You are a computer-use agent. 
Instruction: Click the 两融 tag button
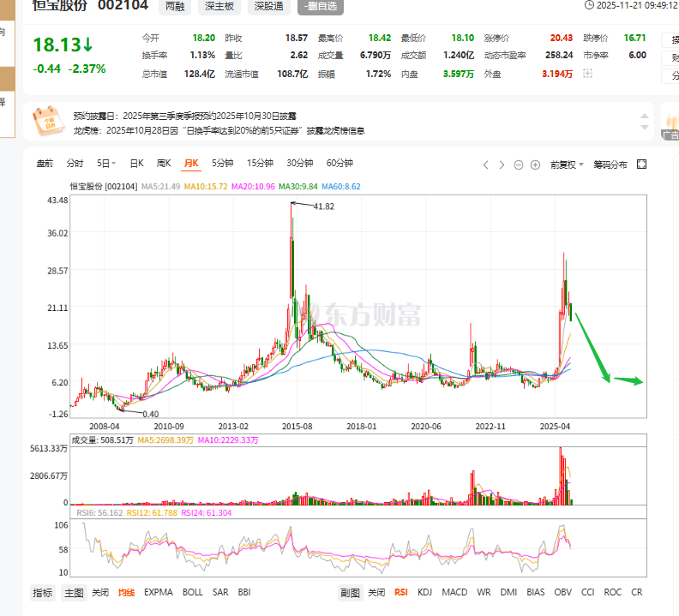pos(175,7)
